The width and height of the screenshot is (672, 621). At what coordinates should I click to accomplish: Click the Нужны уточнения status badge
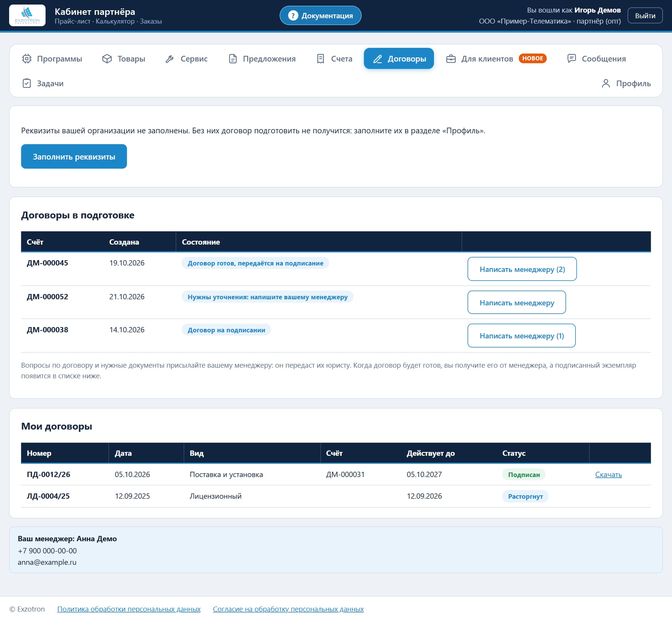pos(268,297)
